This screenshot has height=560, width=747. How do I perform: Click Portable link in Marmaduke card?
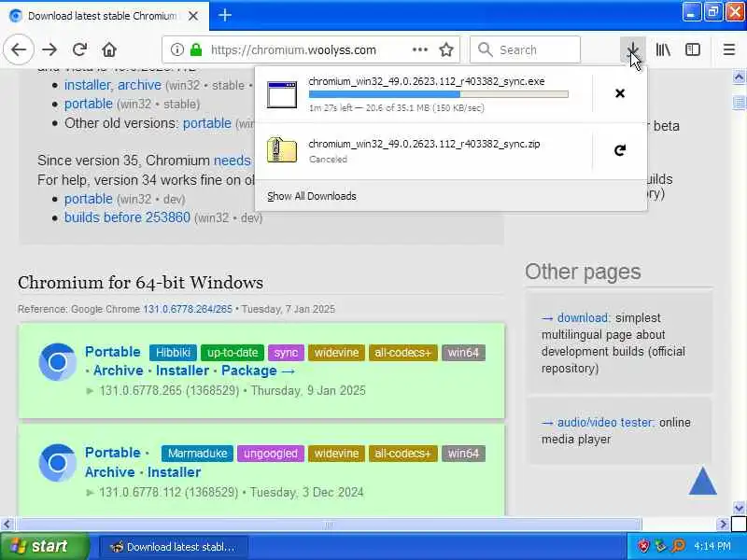pos(113,453)
